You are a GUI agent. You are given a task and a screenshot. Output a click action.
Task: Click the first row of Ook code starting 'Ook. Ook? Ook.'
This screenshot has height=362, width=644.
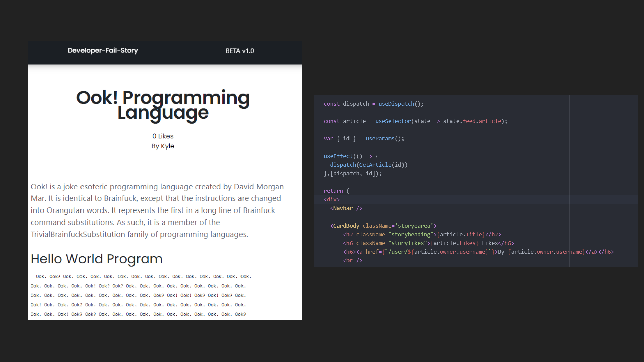[x=144, y=276]
